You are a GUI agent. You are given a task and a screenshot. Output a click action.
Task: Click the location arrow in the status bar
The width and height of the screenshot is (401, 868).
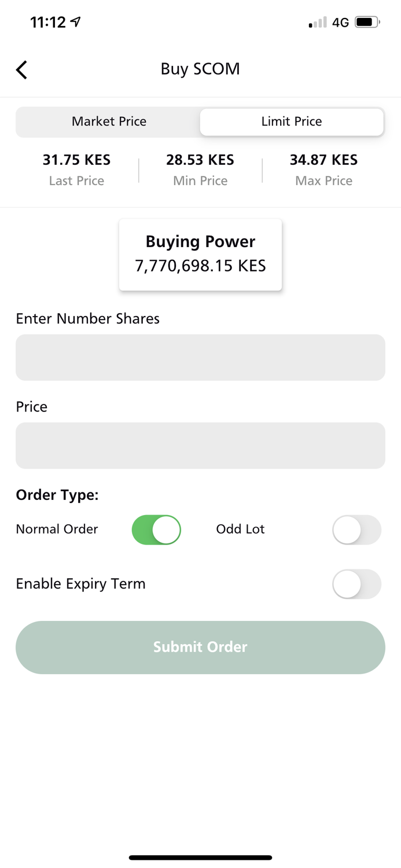(x=76, y=21)
